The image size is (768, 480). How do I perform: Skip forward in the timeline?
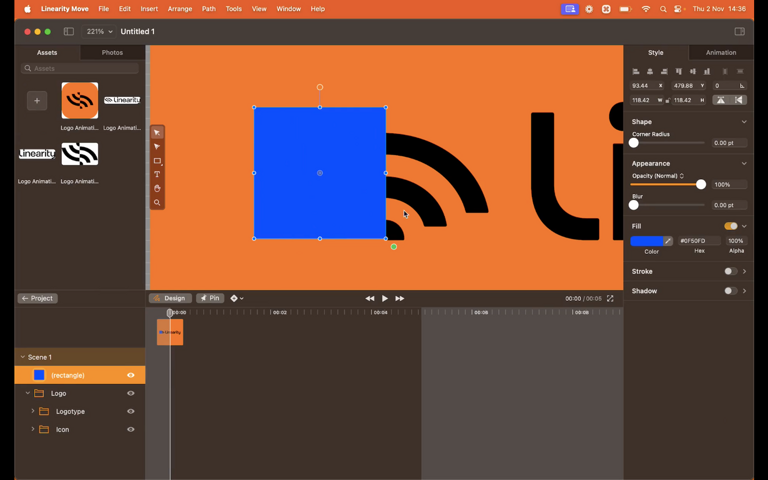[400, 298]
